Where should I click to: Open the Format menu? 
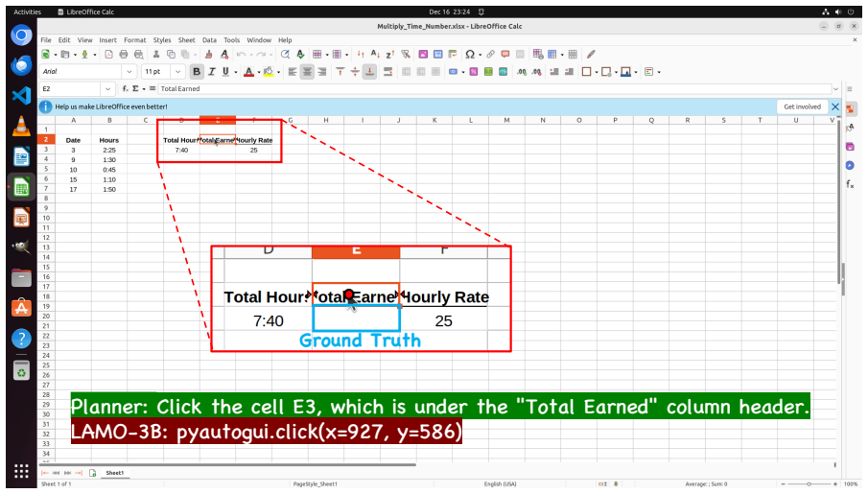tap(134, 40)
